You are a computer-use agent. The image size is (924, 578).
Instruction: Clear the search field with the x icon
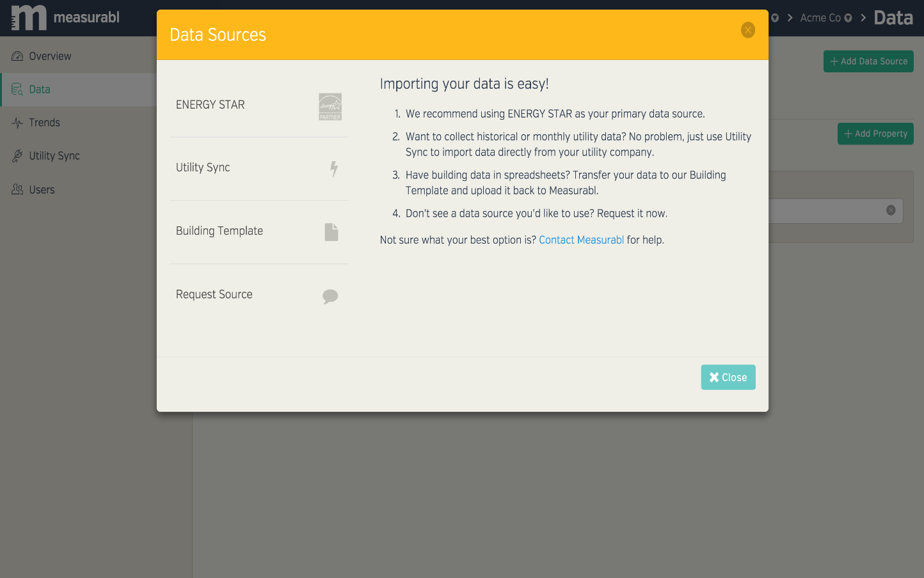(891, 210)
